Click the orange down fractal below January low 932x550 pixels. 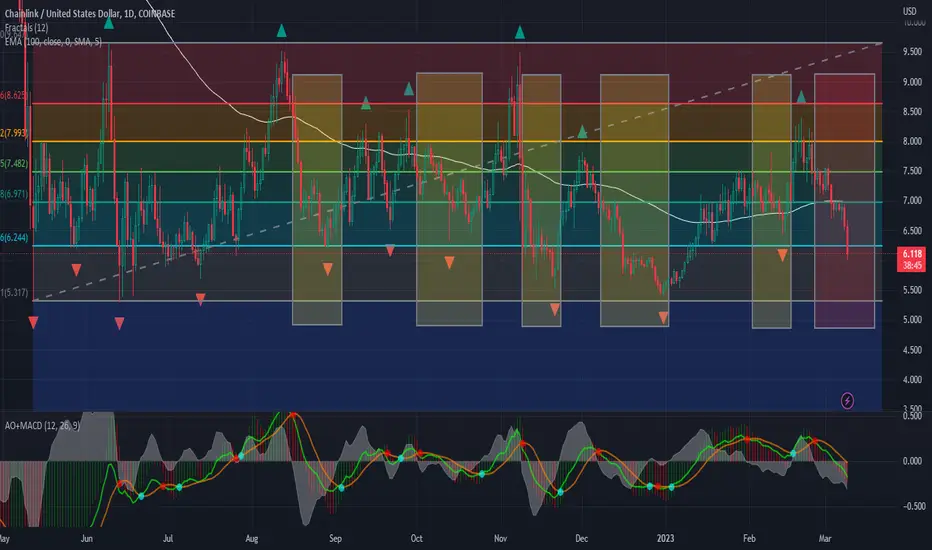pyautogui.click(x=663, y=319)
